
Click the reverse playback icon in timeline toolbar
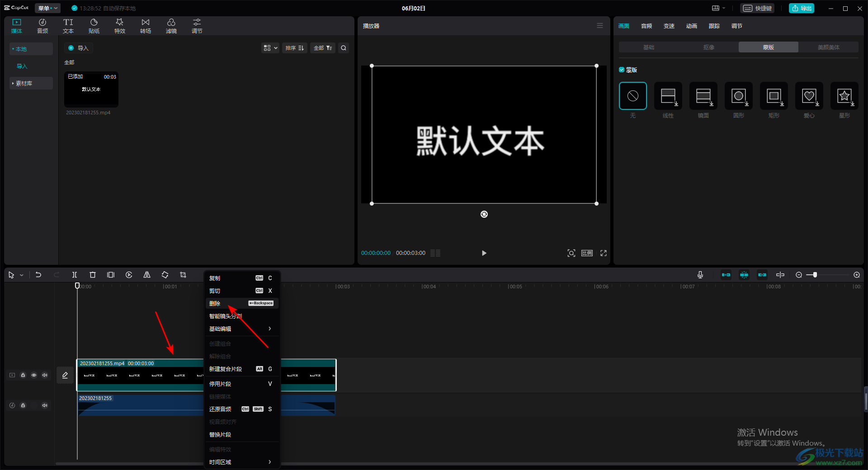point(129,275)
